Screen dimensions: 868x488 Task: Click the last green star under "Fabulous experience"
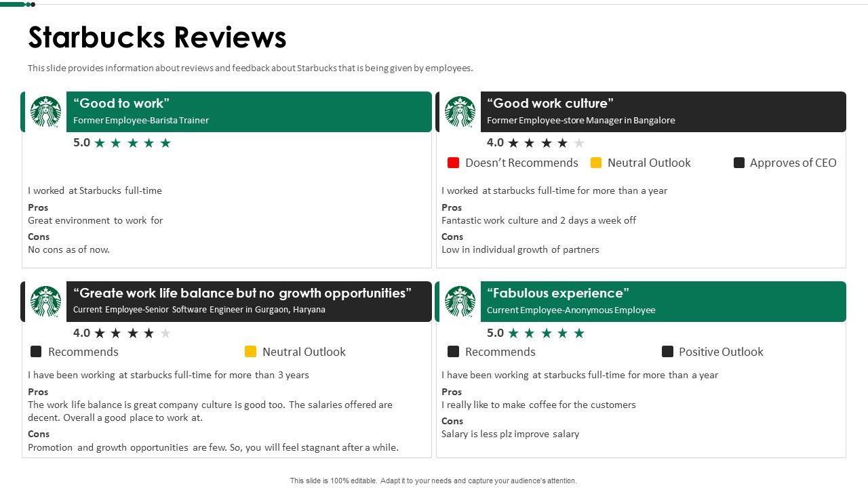(579, 333)
